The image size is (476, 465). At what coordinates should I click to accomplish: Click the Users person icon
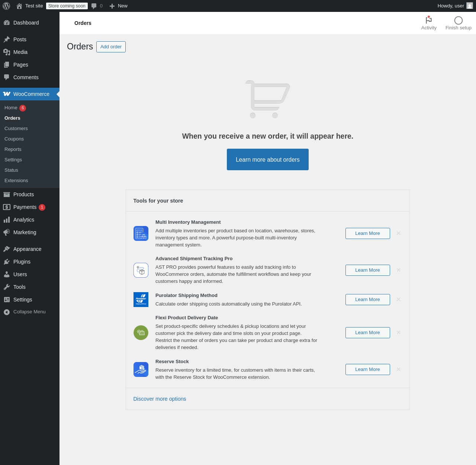click(7, 274)
